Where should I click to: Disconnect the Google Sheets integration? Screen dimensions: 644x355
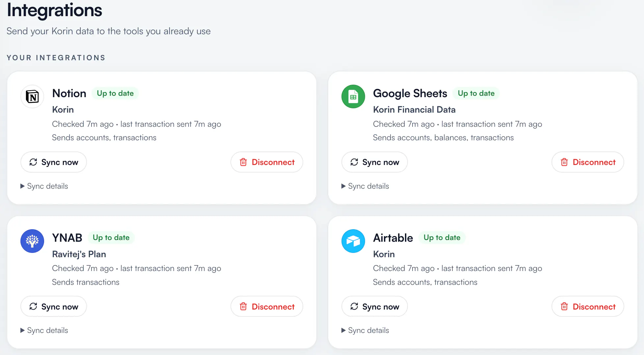pos(588,162)
